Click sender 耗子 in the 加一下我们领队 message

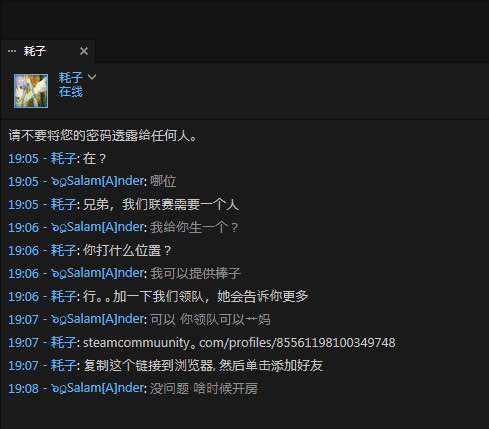[63, 296]
